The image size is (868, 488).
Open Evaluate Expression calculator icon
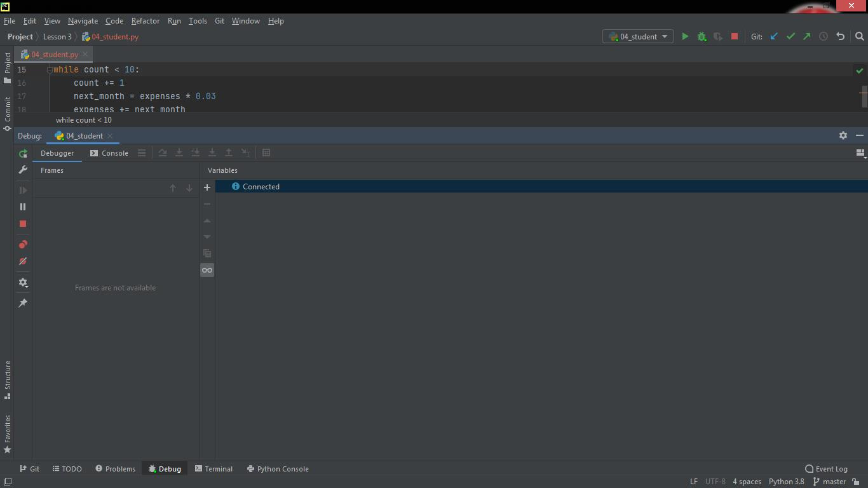(266, 152)
